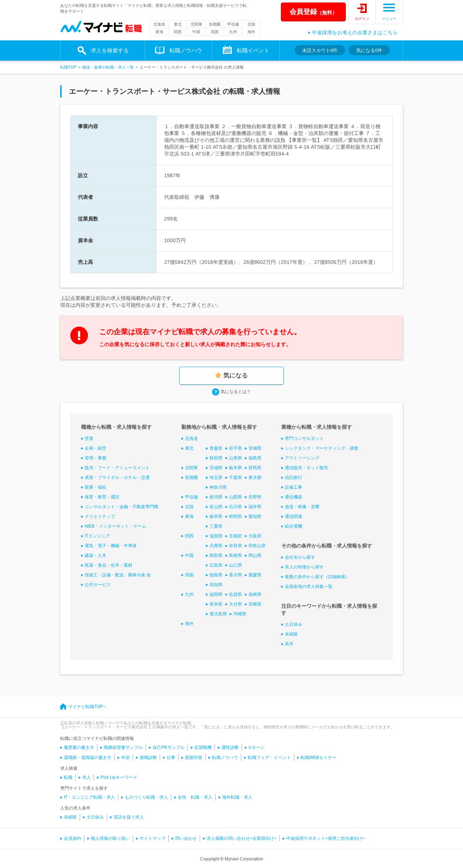Click the red 会員登録 button

coord(313,12)
